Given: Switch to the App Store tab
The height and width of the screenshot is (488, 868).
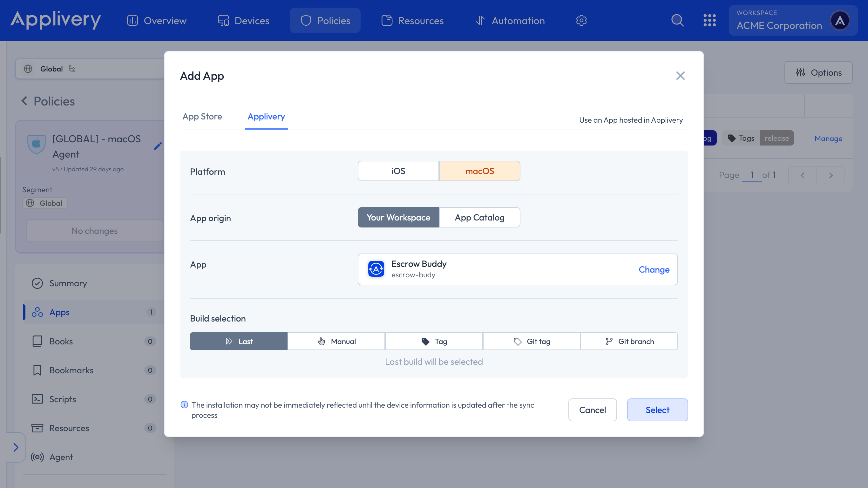Looking at the screenshot, I should (202, 116).
